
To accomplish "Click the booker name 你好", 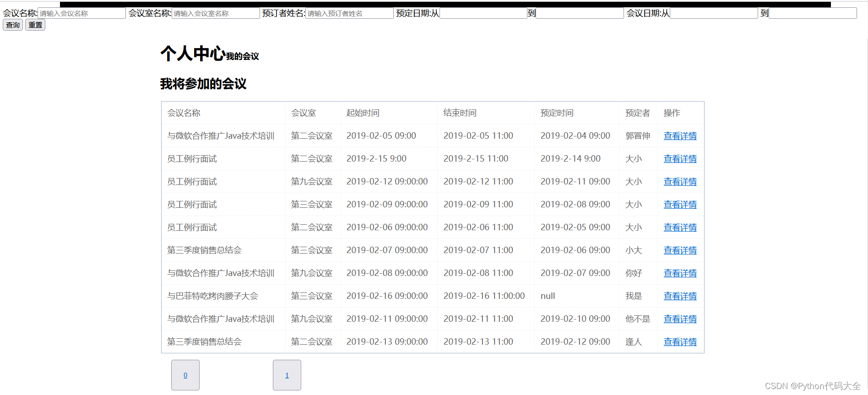I will pos(634,273).
